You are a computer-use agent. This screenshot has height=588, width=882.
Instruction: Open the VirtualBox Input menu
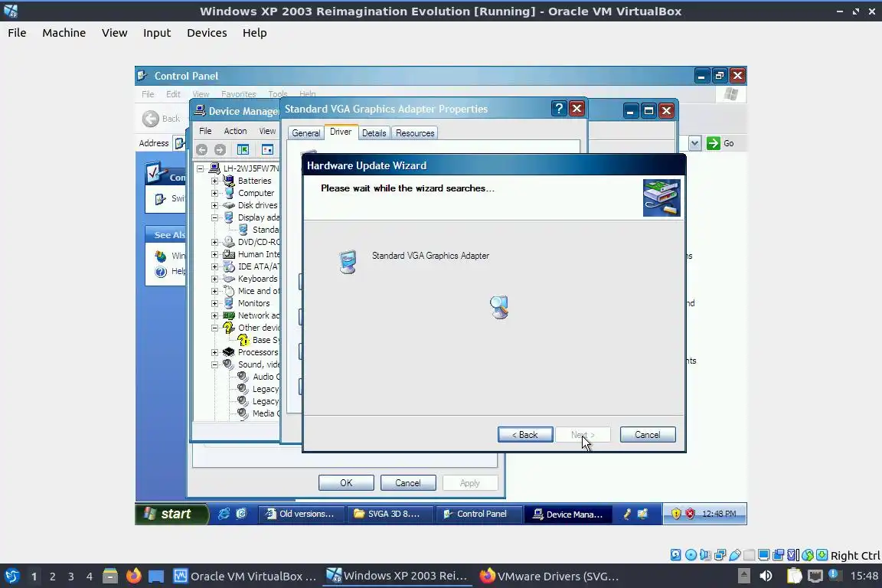coord(157,33)
